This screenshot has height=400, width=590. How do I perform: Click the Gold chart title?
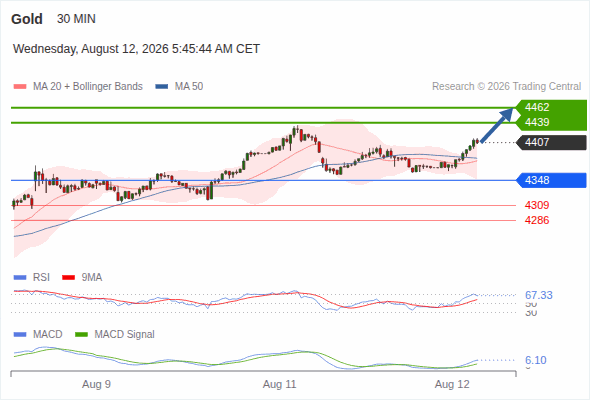(x=27, y=19)
